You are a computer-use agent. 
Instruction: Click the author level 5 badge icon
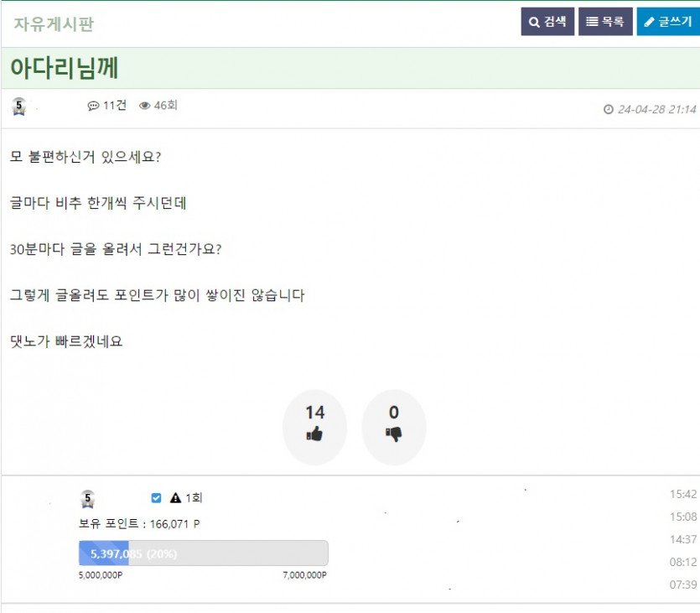18,106
